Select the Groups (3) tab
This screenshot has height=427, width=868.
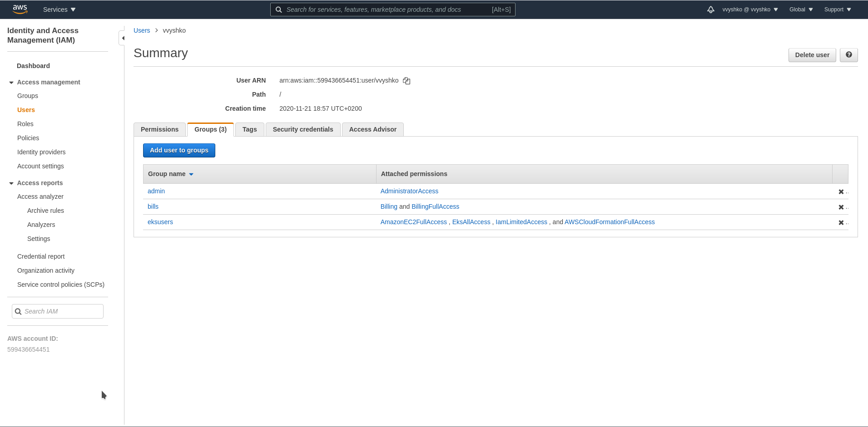pos(210,129)
